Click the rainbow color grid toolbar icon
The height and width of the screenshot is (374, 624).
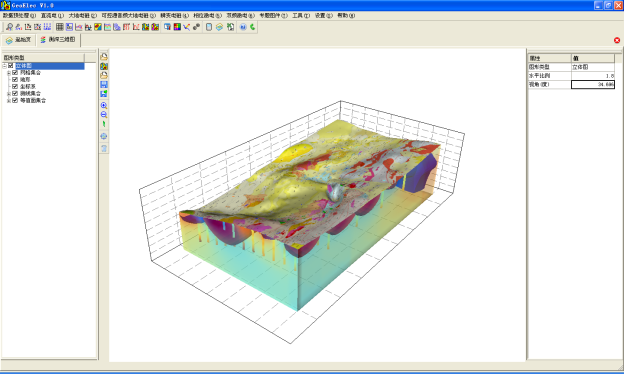[x=177, y=27]
